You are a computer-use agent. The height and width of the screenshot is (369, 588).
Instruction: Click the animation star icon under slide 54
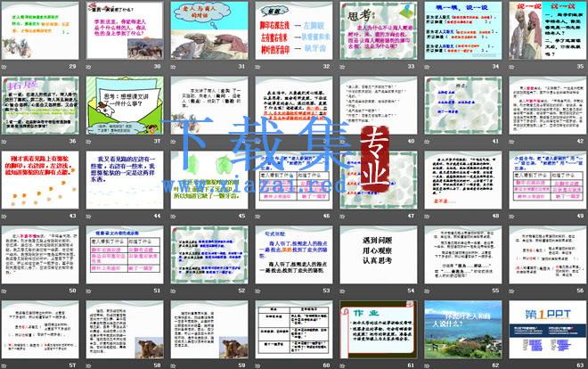click(x=342, y=291)
